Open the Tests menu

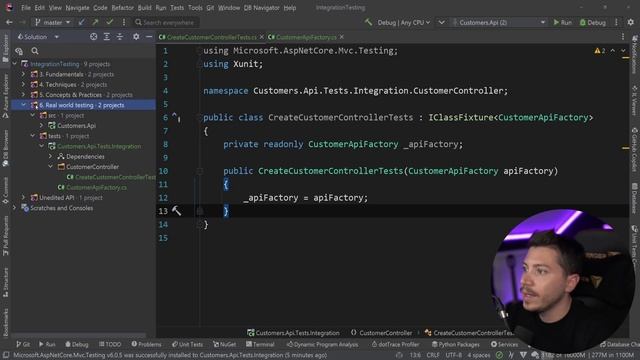coord(177,8)
